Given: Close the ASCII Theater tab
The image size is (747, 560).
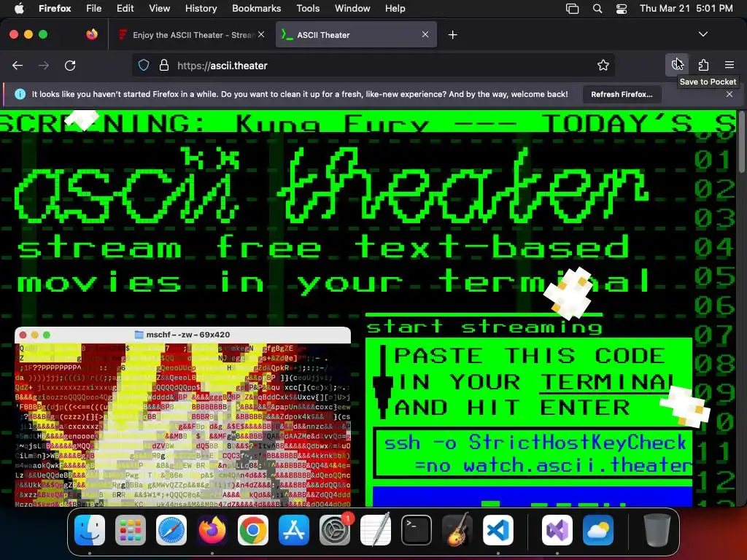Looking at the screenshot, I should 425,34.
